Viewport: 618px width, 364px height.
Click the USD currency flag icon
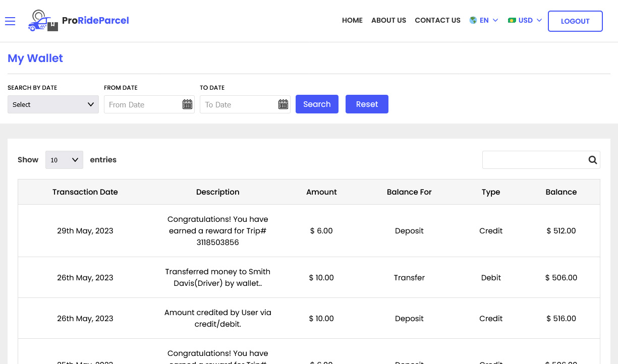click(x=512, y=20)
